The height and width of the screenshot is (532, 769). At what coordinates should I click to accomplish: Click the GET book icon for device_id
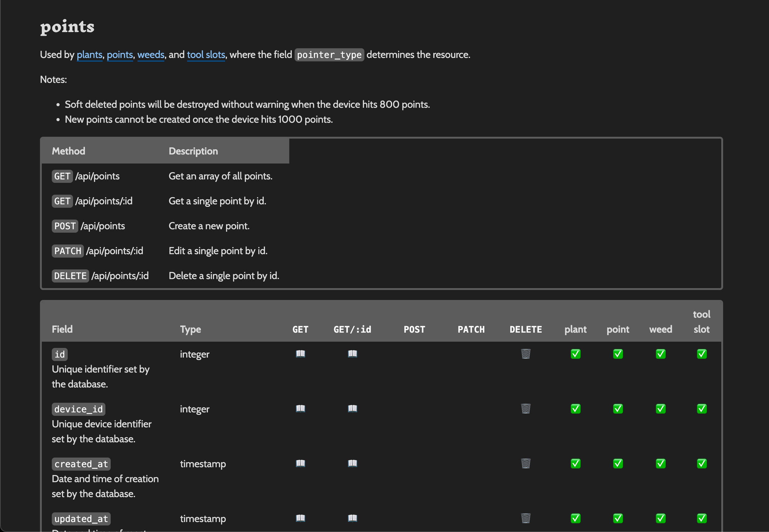click(300, 409)
